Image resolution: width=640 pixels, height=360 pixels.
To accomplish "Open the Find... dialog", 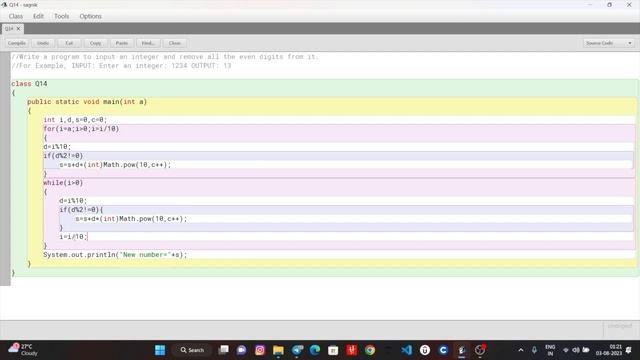I will coord(148,43).
